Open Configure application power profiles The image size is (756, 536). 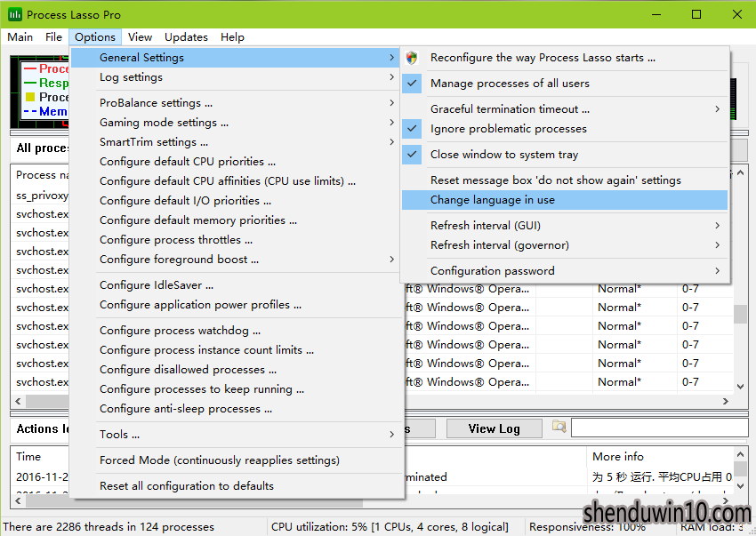[236, 305]
